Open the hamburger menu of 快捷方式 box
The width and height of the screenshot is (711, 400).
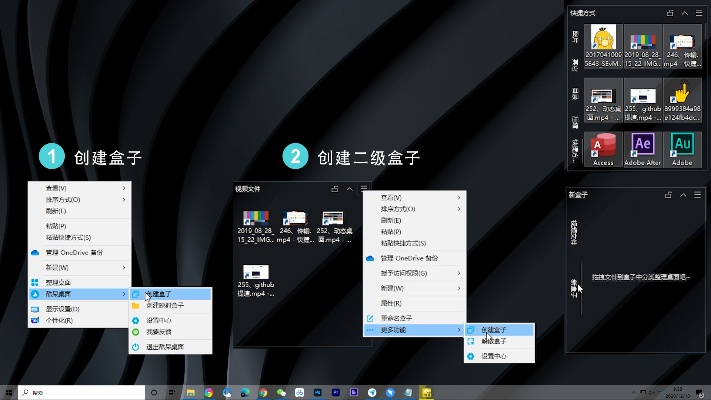click(x=699, y=13)
